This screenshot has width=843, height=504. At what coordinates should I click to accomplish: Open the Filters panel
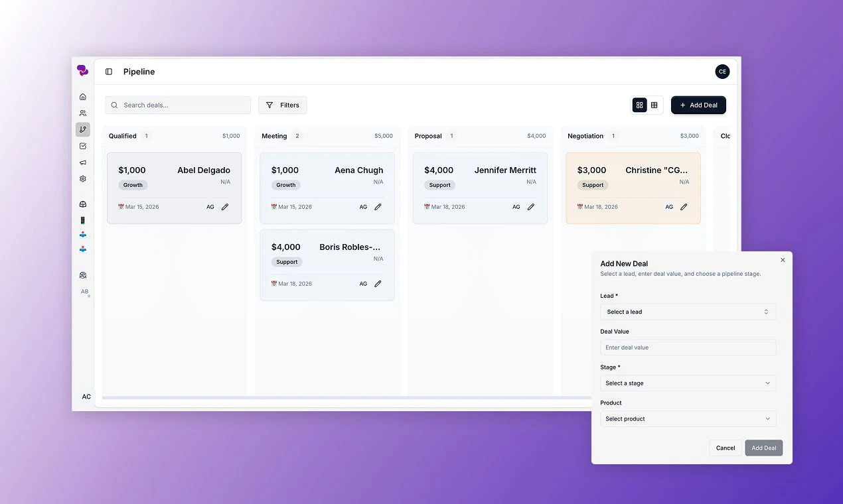click(x=282, y=105)
